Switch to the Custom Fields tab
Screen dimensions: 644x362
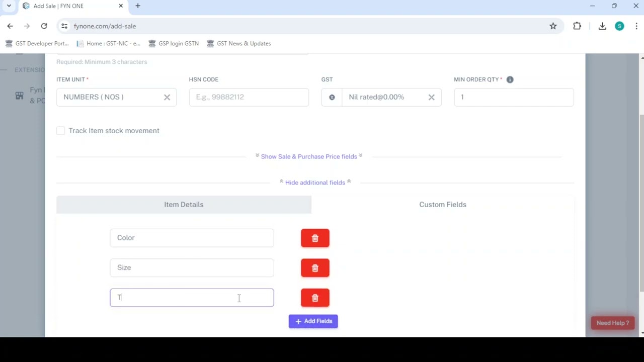click(x=443, y=205)
